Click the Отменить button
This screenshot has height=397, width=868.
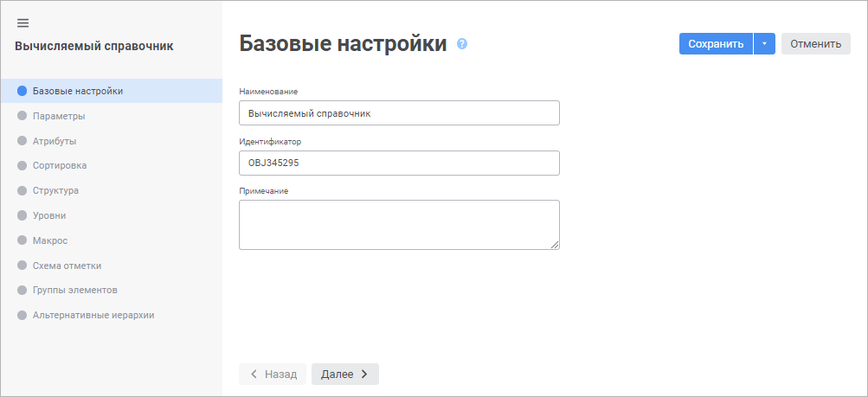(815, 44)
